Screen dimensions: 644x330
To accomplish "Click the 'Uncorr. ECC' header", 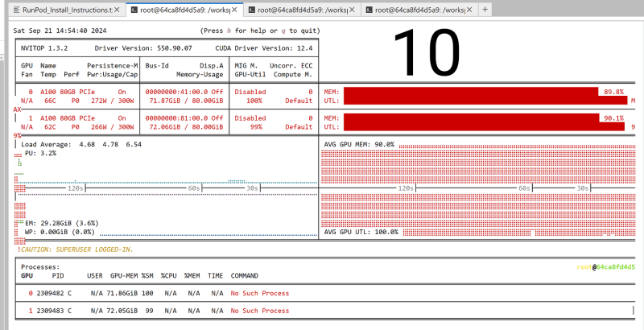I will (291, 66).
